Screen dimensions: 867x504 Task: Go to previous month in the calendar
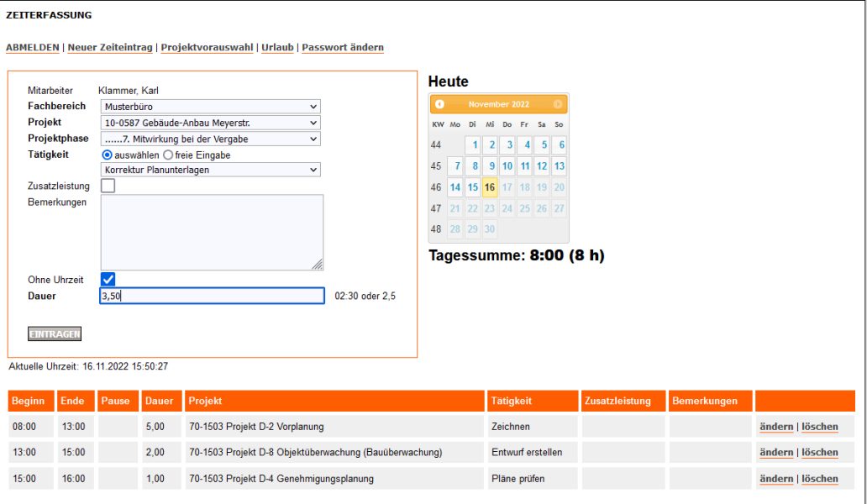pyautogui.click(x=438, y=103)
